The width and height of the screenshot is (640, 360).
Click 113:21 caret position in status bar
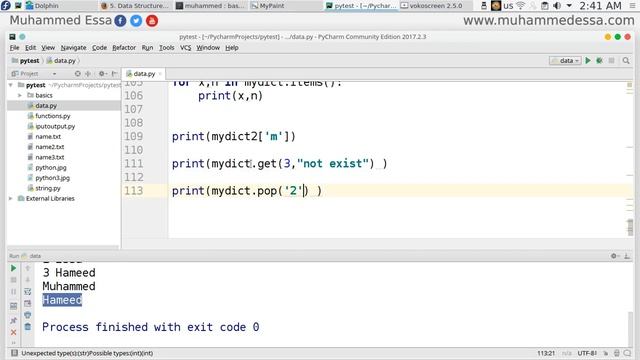pos(546,353)
